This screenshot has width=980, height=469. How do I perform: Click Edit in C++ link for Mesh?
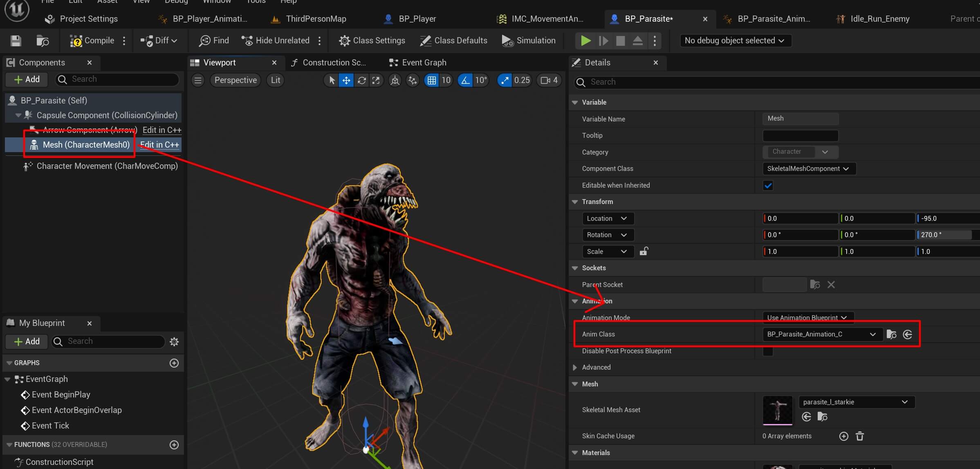click(159, 145)
